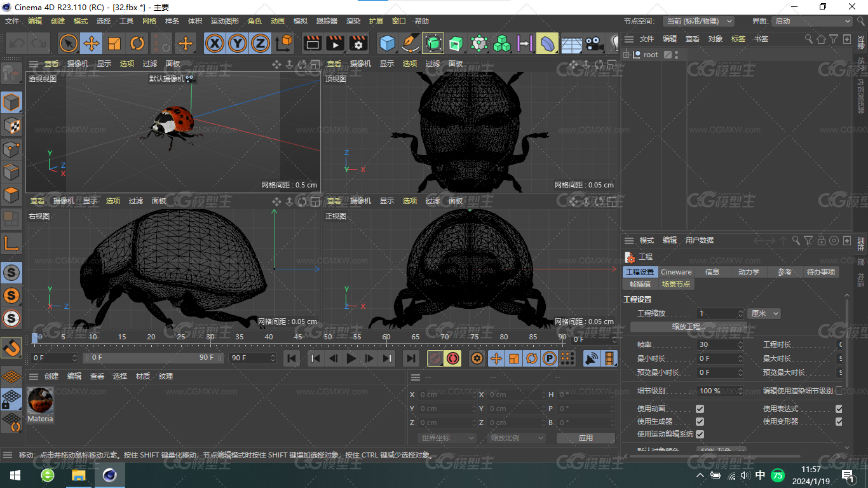Open object manager 标签 Tags menu
Viewport: 868px width, 488px height.
point(738,39)
